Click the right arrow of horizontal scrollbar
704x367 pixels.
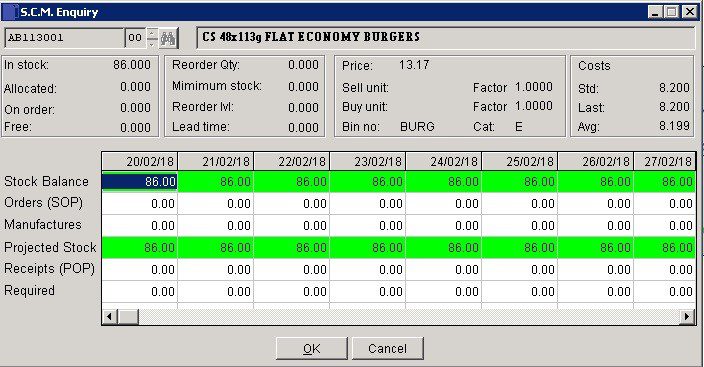point(687,317)
